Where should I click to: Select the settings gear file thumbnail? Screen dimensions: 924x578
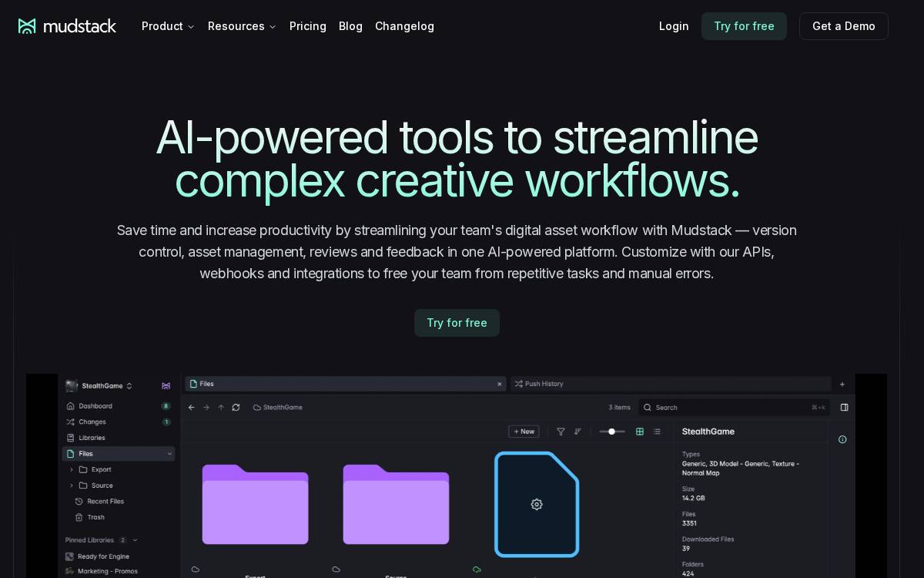coord(537,504)
